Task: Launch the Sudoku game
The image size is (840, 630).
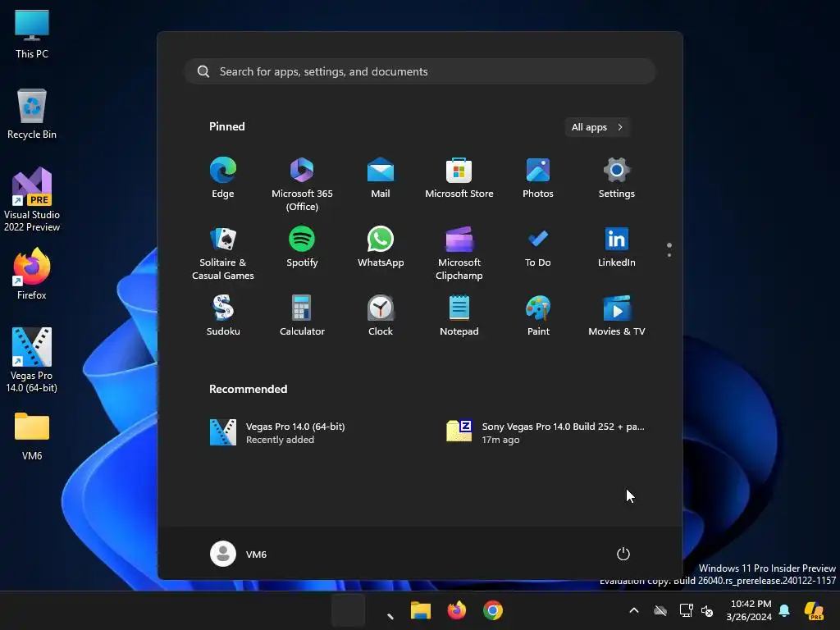Action: click(x=223, y=316)
